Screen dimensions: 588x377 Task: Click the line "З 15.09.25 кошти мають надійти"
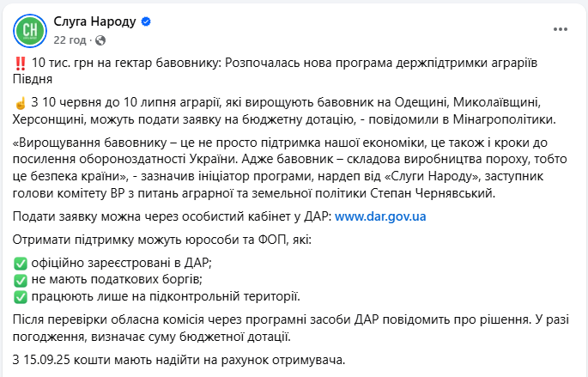[179, 358]
